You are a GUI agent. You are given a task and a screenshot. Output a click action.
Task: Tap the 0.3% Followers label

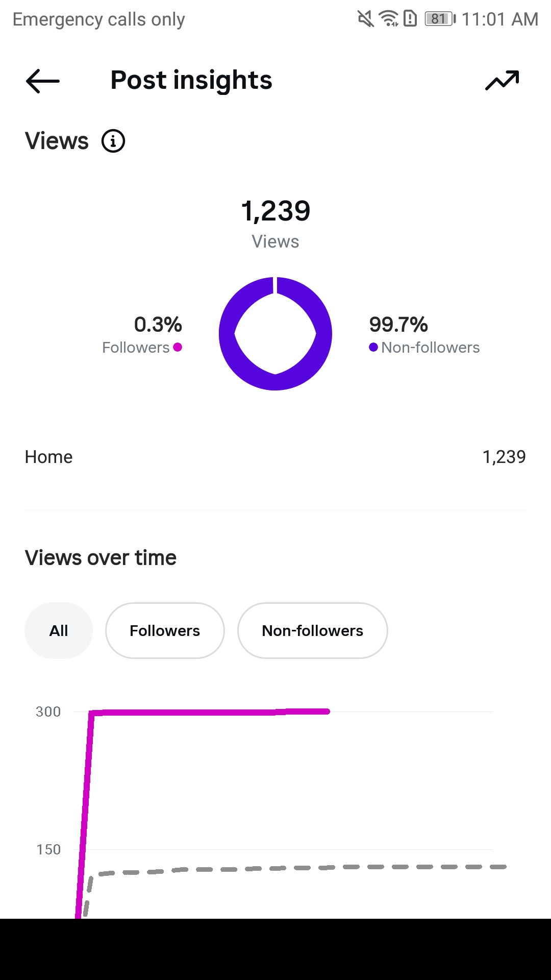pyautogui.click(x=158, y=325)
